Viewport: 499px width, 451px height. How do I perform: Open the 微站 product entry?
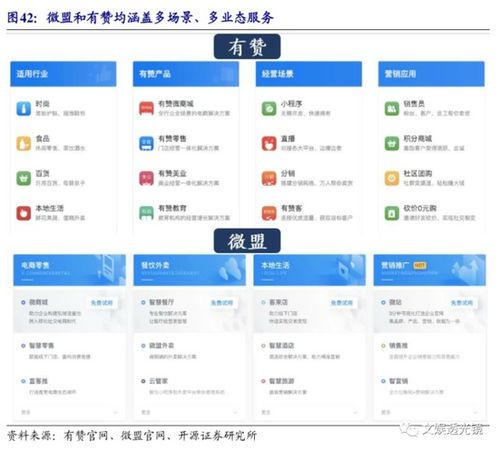click(x=429, y=311)
